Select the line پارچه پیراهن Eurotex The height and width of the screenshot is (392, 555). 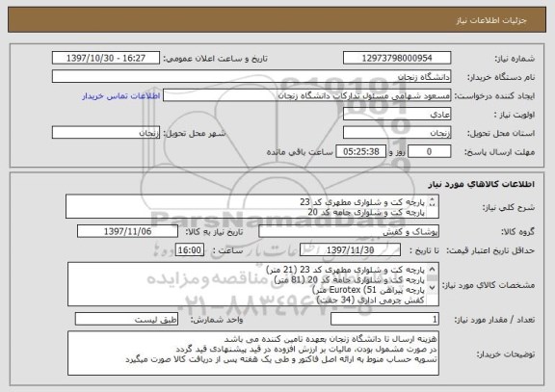click(x=368, y=290)
